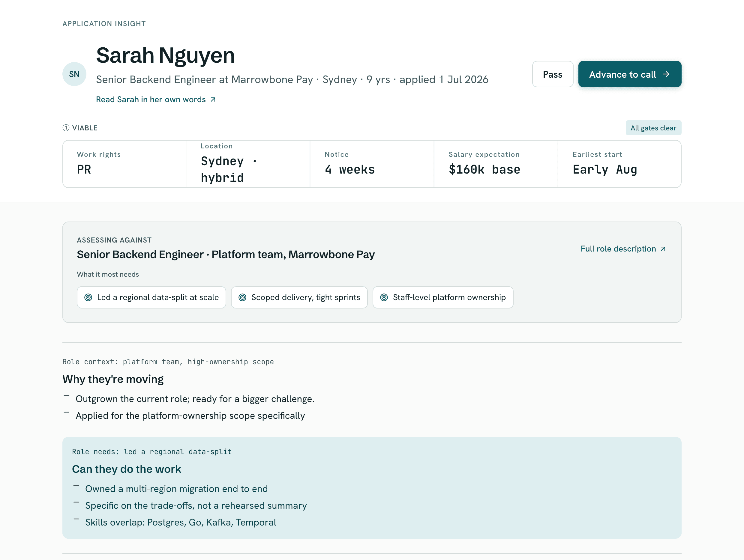This screenshot has height=560, width=744.
Task: Select 'Scoped delivery, tight sprints' chip
Action: 299,297
